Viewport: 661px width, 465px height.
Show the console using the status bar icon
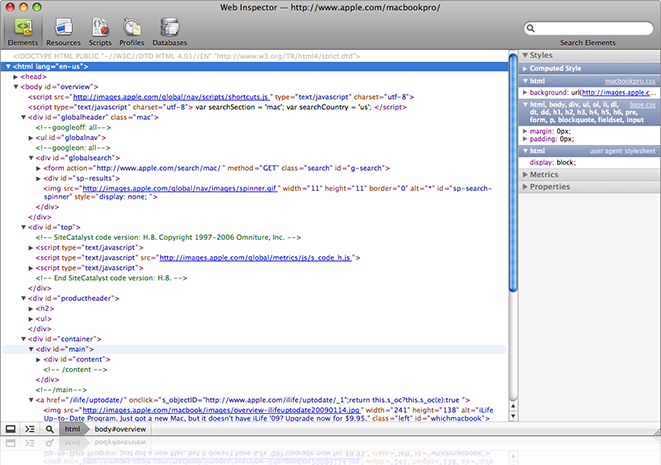pyautogui.click(x=30, y=428)
